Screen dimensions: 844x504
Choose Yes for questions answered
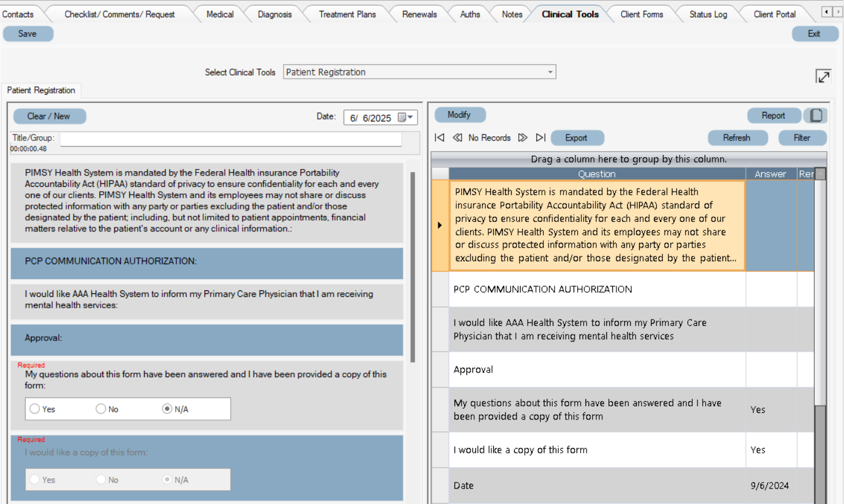34,409
